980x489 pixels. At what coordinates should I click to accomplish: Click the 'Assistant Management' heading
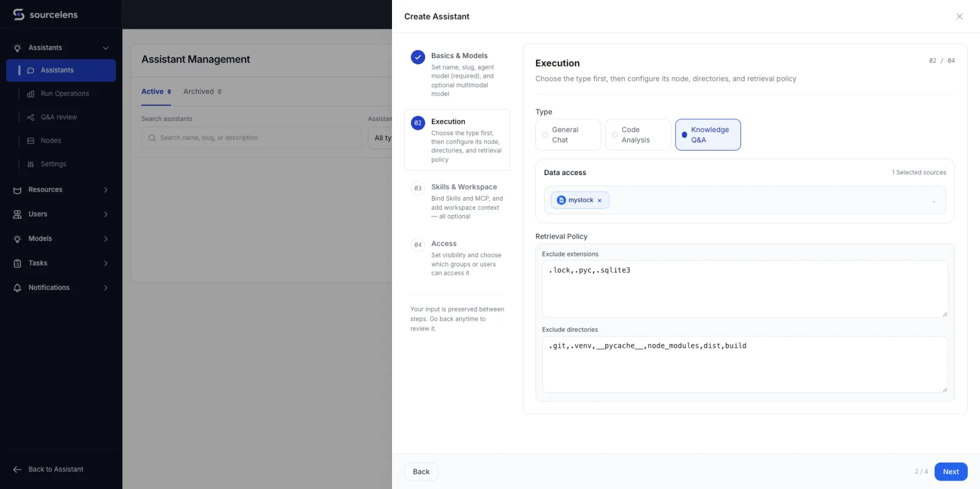196,59
